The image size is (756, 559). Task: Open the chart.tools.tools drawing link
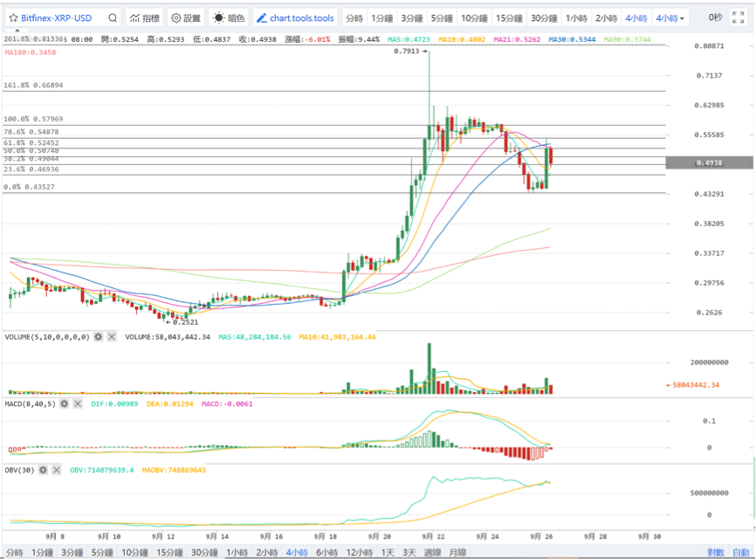(x=294, y=17)
